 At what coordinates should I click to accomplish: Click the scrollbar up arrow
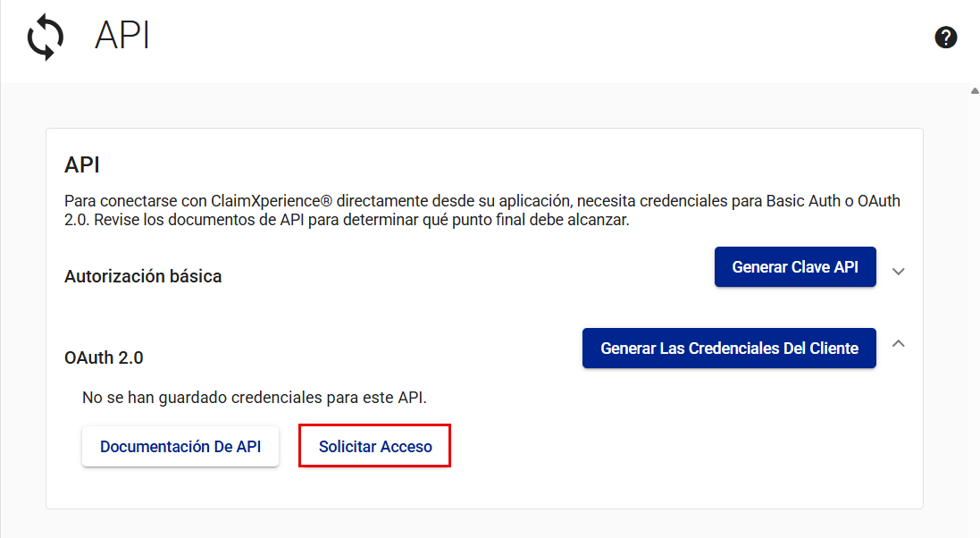point(975,91)
